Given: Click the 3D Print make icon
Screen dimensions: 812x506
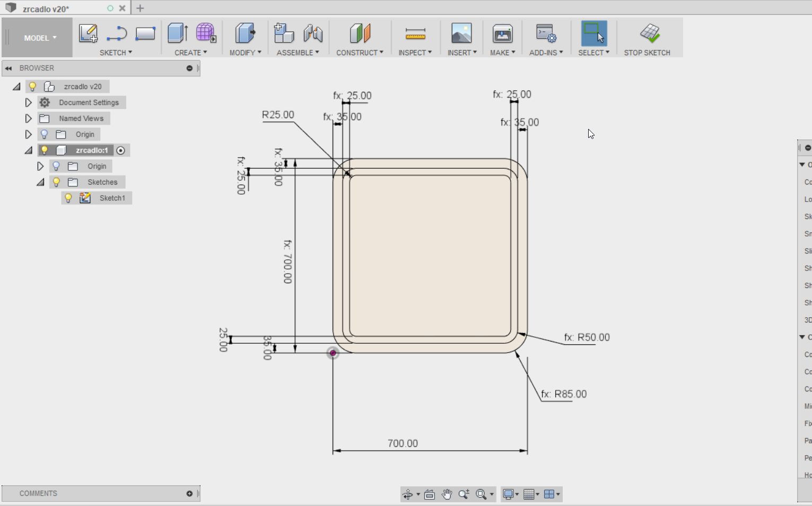Looking at the screenshot, I should (502, 33).
